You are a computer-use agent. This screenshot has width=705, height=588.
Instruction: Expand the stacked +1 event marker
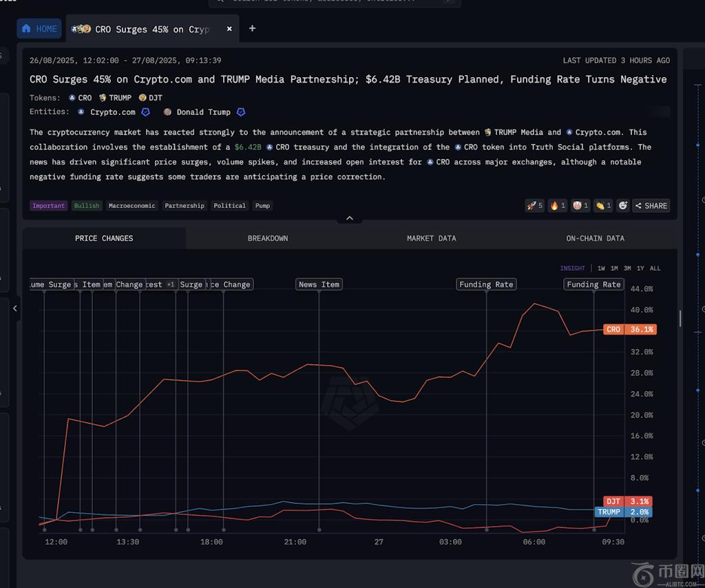171,284
